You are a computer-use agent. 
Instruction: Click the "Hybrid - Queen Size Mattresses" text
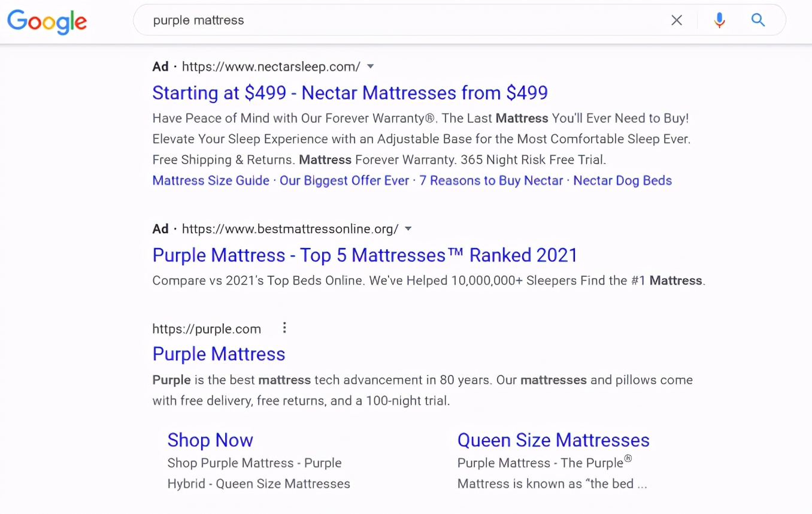pyautogui.click(x=259, y=484)
